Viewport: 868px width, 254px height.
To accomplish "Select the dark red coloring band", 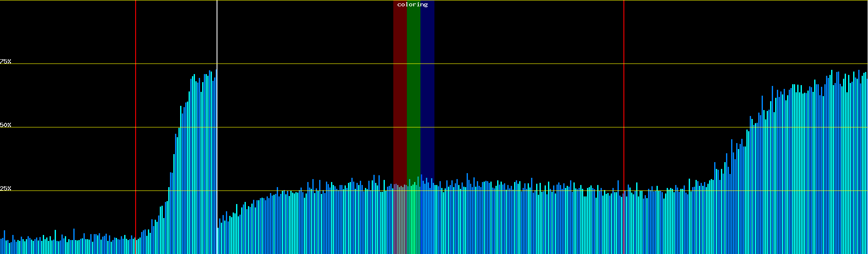I will click(400, 85).
